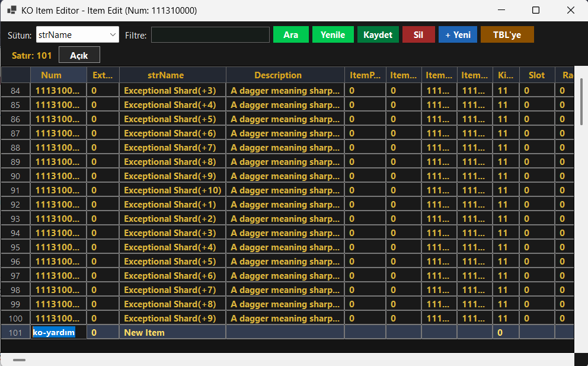The height and width of the screenshot is (366, 588).
Task: Click the vertical scrollbar thumb
Action: [581, 101]
